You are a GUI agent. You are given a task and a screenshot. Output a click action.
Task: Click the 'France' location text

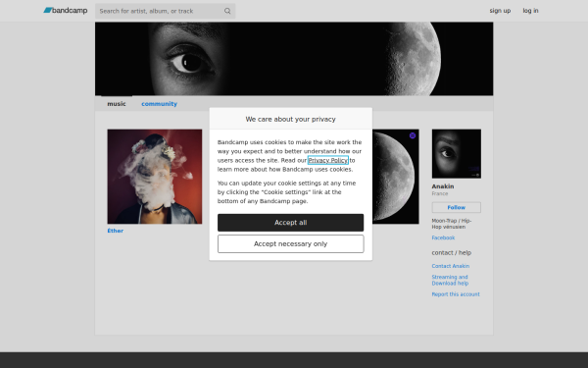click(x=440, y=193)
